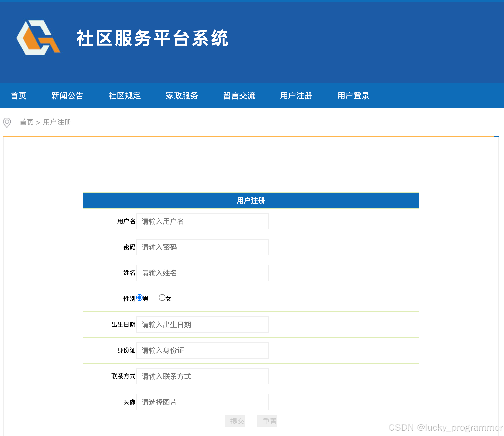Open 家政服务 navigation item
Screen dimensions: 504x436
(x=182, y=96)
